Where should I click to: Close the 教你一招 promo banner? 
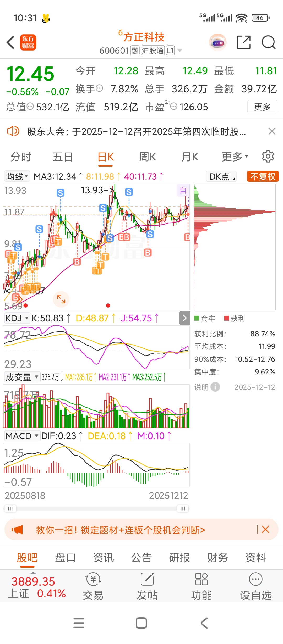[x=265, y=530]
